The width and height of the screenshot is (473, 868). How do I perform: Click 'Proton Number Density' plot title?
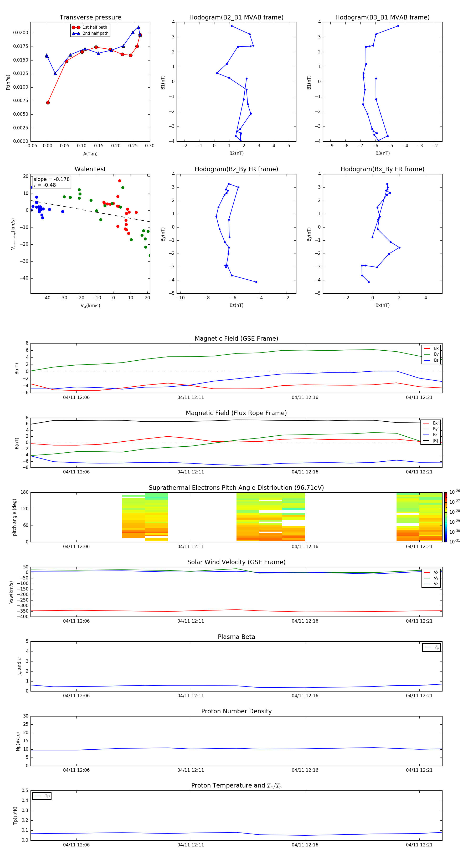236,711
